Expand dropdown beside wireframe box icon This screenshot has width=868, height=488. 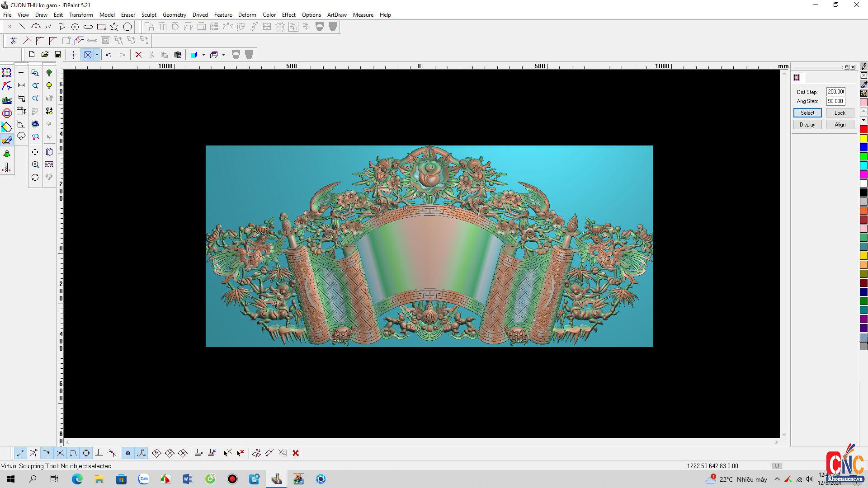tap(223, 55)
